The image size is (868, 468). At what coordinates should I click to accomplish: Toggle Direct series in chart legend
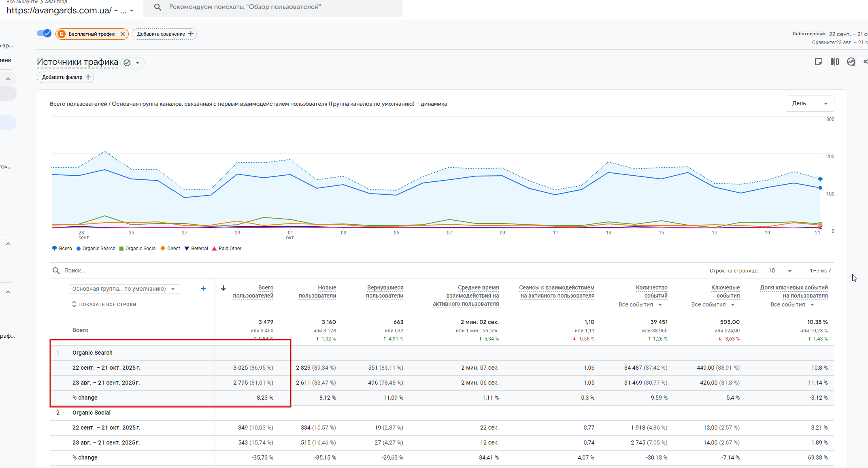coord(170,249)
